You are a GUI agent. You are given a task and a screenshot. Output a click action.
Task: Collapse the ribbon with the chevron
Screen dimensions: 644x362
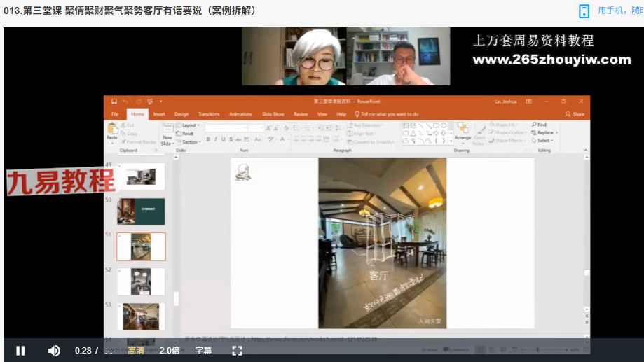(x=586, y=151)
